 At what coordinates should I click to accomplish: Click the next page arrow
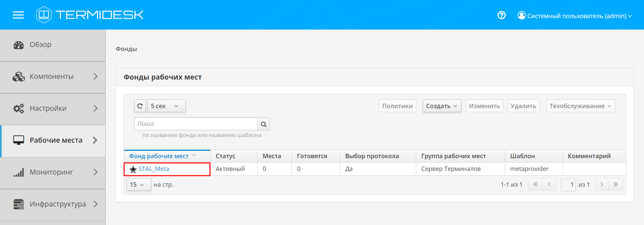pyautogui.click(x=602, y=184)
